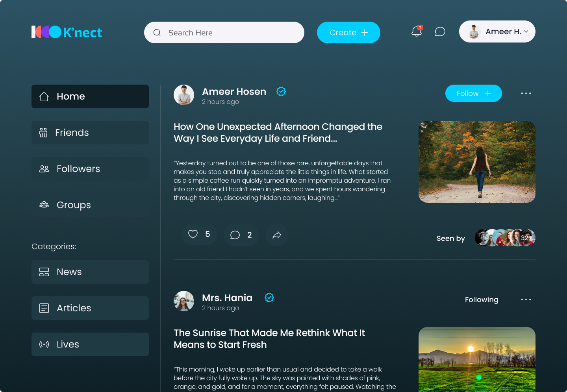Image resolution: width=567 pixels, height=392 pixels.
Task: Open the Groups sidebar item
Action: [90, 205]
